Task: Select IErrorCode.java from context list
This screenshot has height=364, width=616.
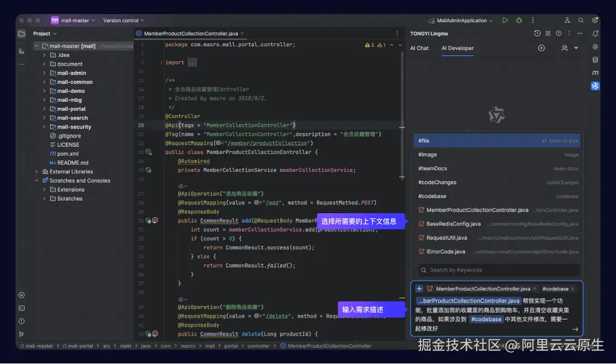Action: (497, 252)
